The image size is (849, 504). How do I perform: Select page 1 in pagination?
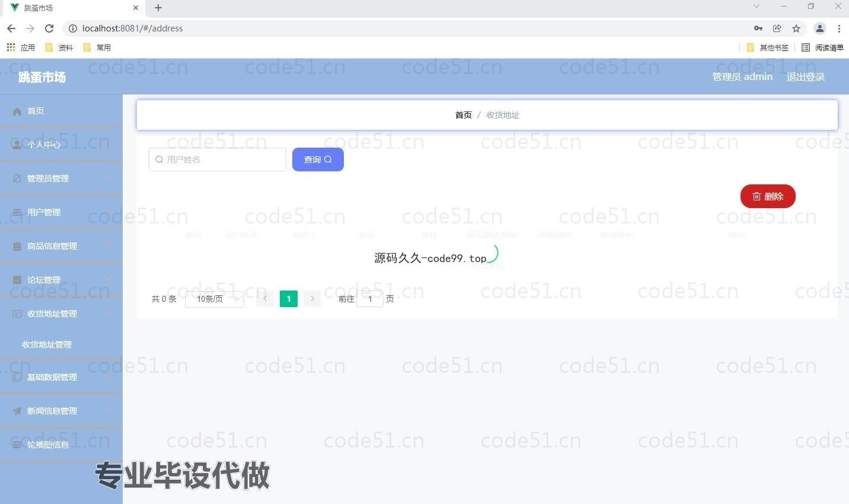click(x=289, y=299)
